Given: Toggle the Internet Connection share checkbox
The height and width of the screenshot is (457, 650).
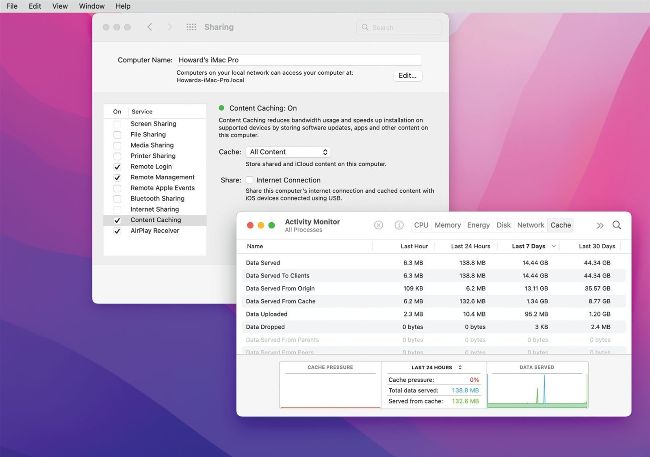Looking at the screenshot, I should point(249,180).
